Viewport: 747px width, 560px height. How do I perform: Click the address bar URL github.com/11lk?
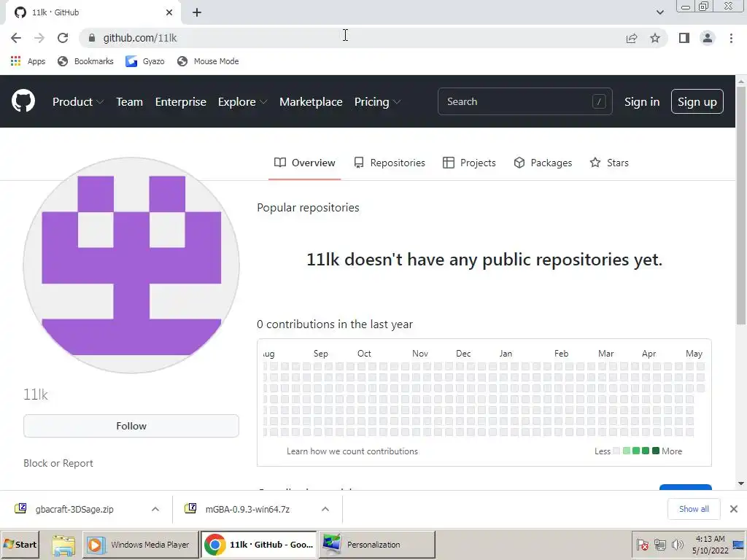[x=139, y=38]
